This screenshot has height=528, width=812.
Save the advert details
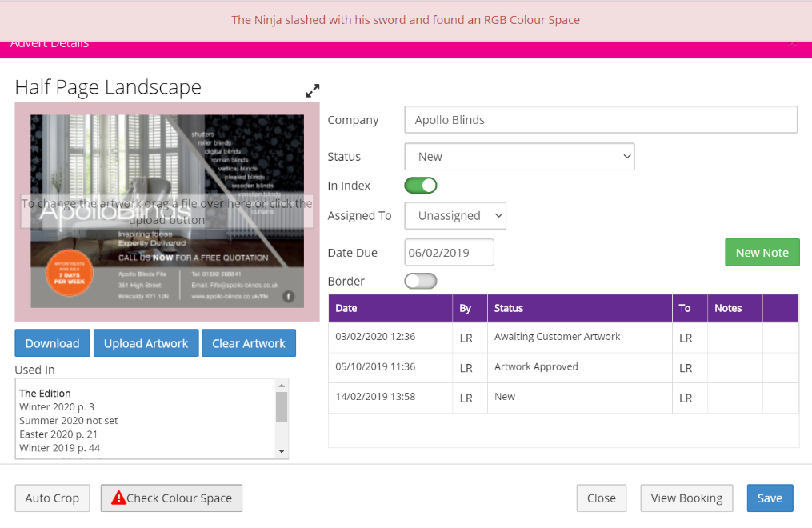(x=770, y=498)
